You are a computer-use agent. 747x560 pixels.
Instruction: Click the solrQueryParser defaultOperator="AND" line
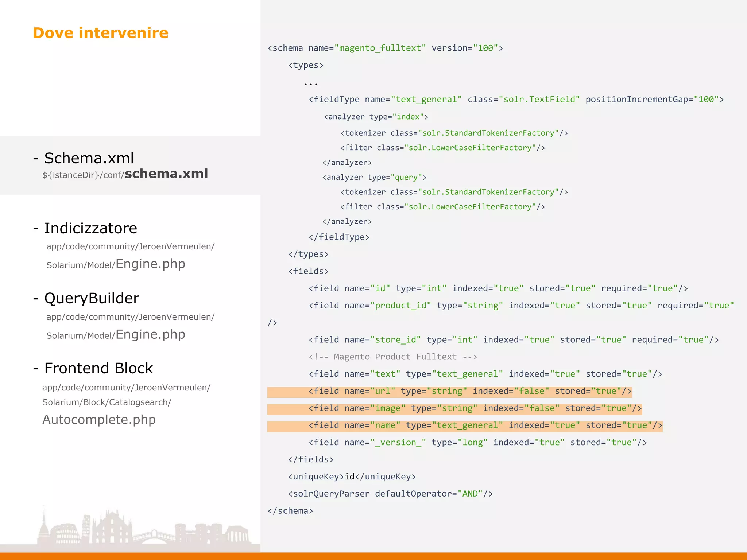(390, 494)
